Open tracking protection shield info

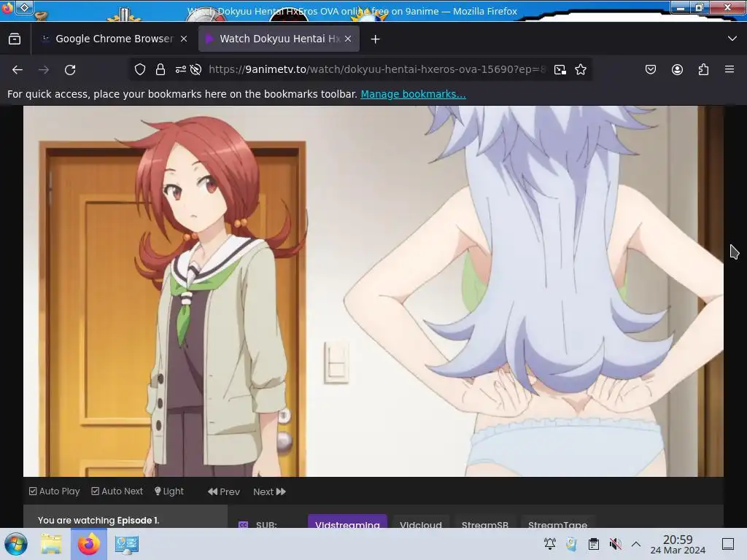pyautogui.click(x=140, y=69)
